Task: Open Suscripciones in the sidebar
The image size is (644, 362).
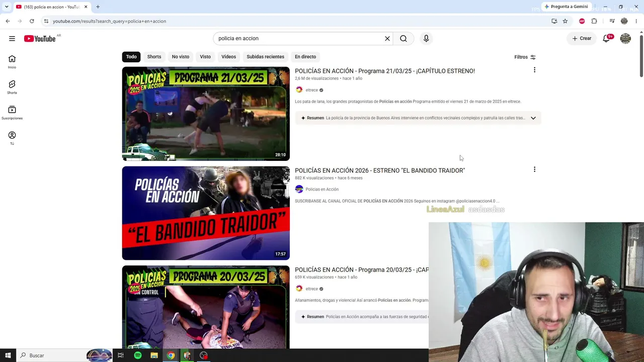Action: (12, 113)
